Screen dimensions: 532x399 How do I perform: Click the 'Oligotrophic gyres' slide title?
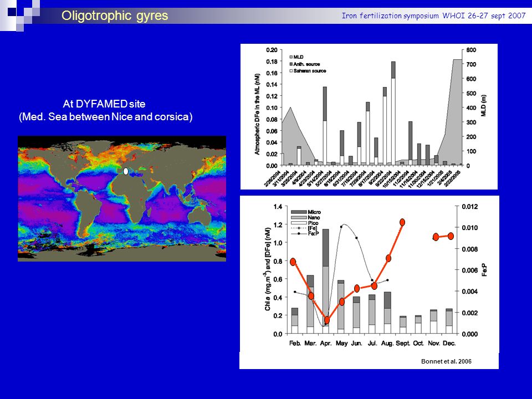coord(115,16)
